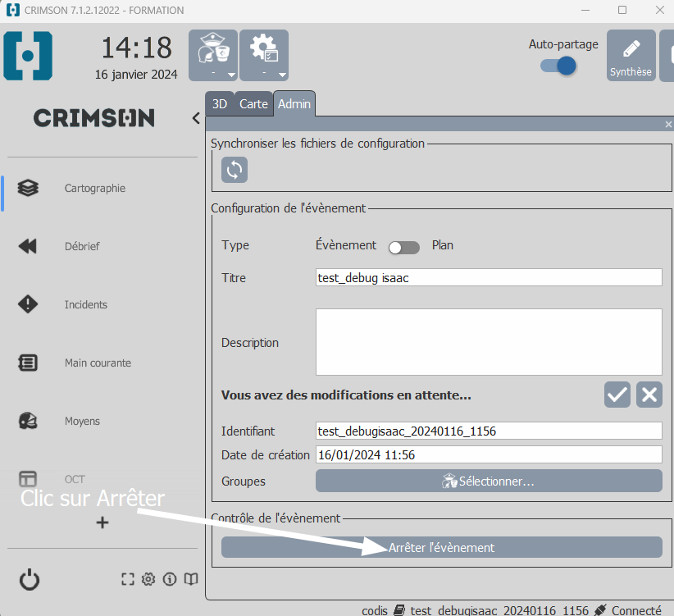Click the 'Groupes' label
Viewport: 674px width, 616px height.
pos(244,481)
